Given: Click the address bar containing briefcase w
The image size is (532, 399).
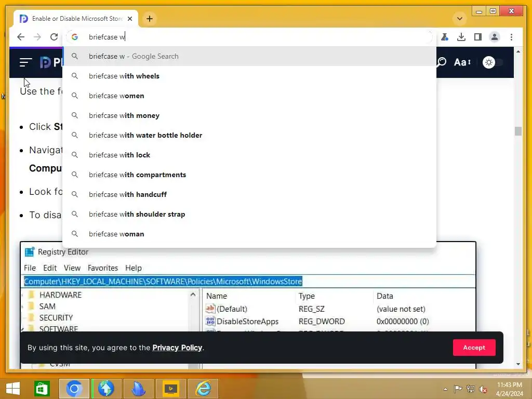Looking at the screenshot, I should coord(249,37).
